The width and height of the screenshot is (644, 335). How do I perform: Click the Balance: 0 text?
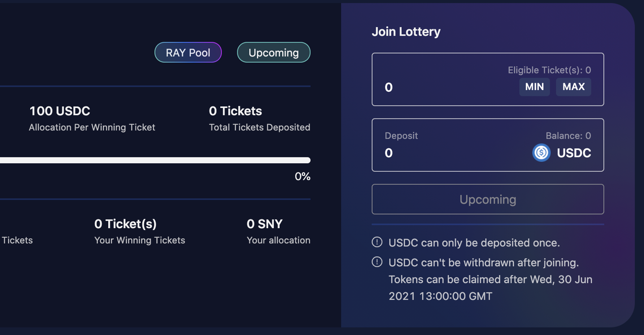[x=568, y=136]
